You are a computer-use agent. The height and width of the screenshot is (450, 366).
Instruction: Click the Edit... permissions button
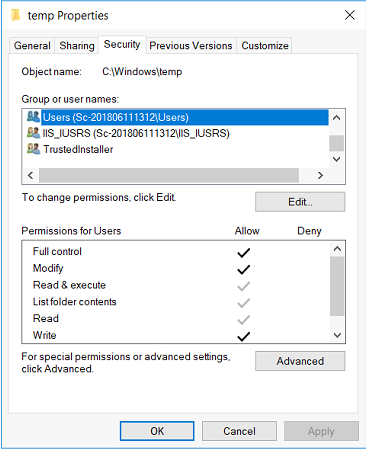(300, 202)
